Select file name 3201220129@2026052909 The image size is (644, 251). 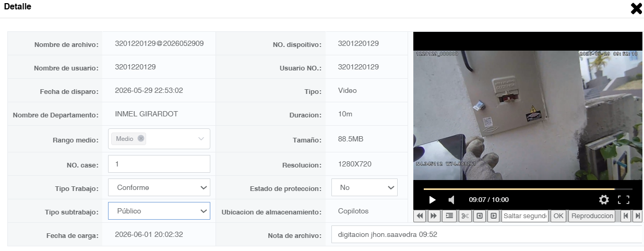pyautogui.click(x=159, y=43)
